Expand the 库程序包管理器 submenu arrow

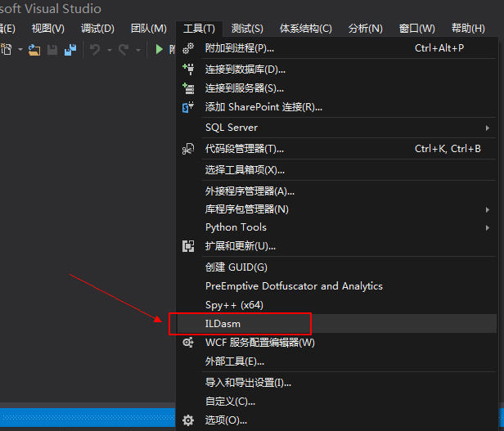(488, 210)
